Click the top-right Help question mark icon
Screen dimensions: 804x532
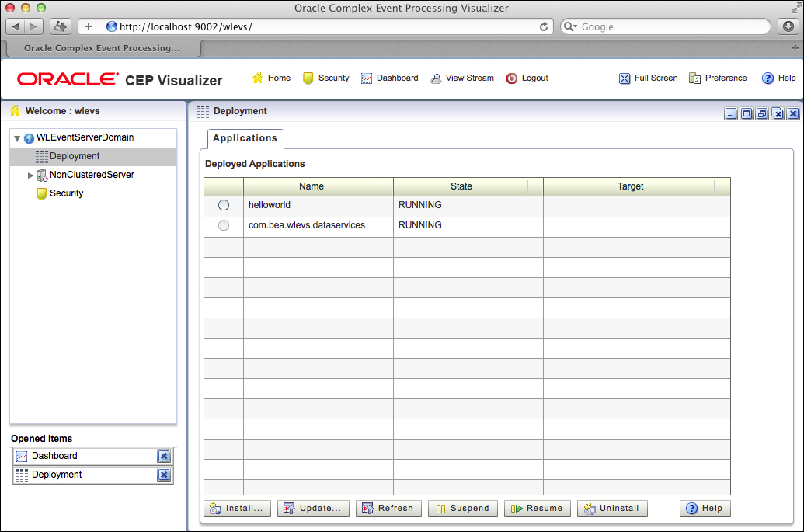(767, 78)
